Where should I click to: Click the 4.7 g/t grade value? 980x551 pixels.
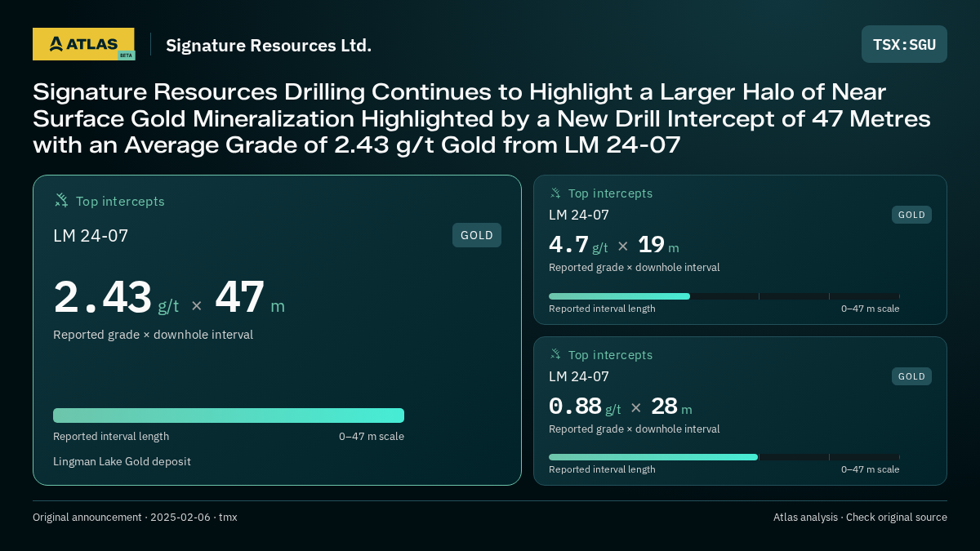[578, 245]
